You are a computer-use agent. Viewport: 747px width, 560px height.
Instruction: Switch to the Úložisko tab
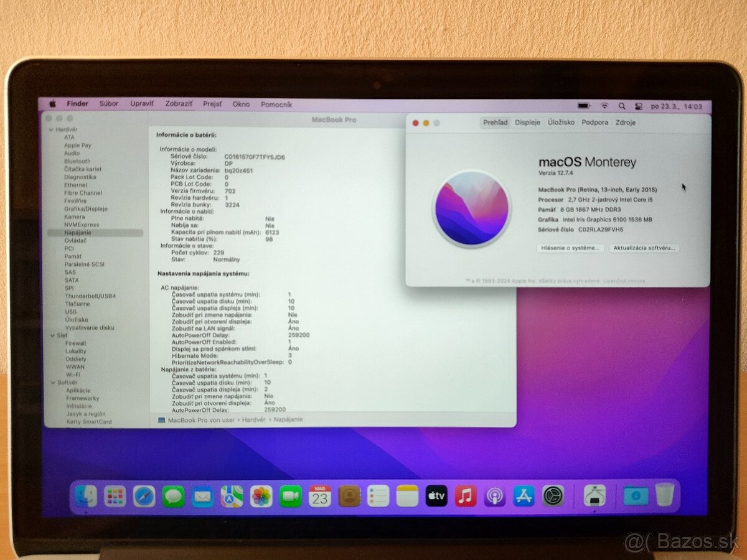561,123
